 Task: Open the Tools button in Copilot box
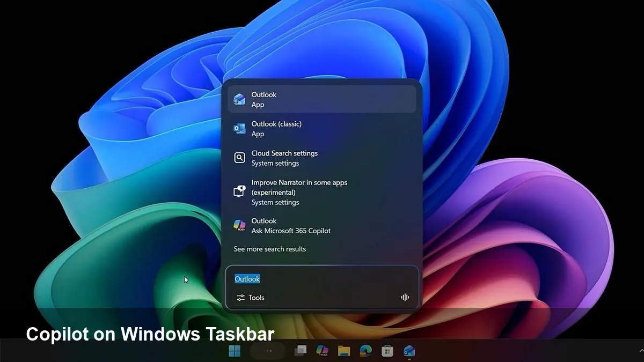click(x=251, y=298)
